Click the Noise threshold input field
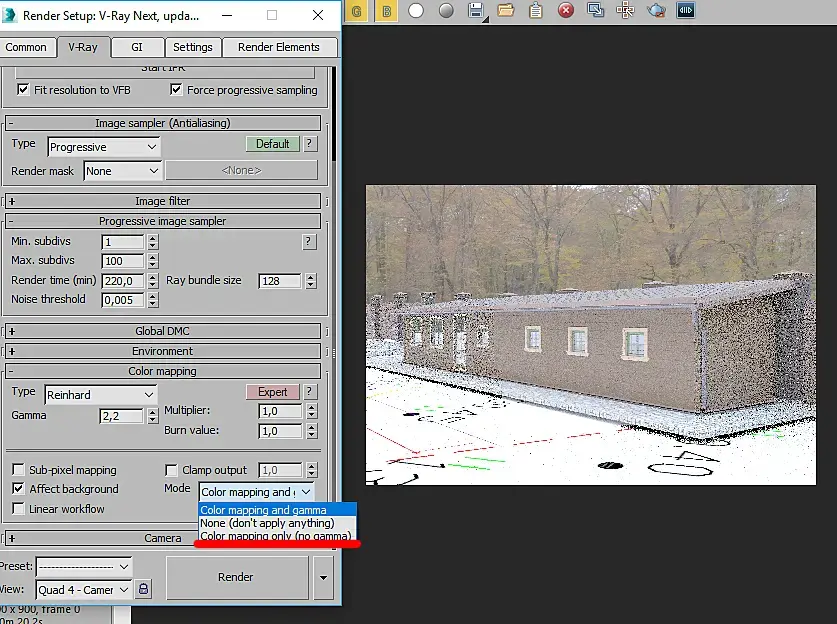Screen dimensions: 837x624 (x=123, y=300)
